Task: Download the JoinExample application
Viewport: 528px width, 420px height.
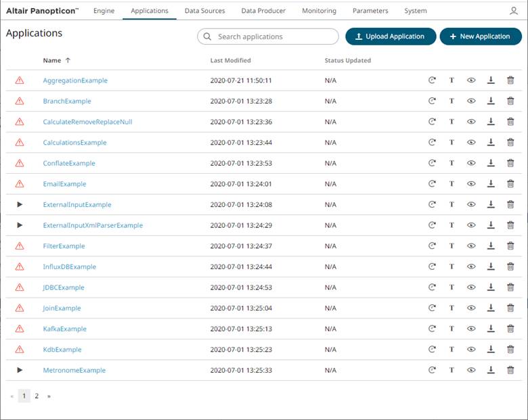Action: 491,308
